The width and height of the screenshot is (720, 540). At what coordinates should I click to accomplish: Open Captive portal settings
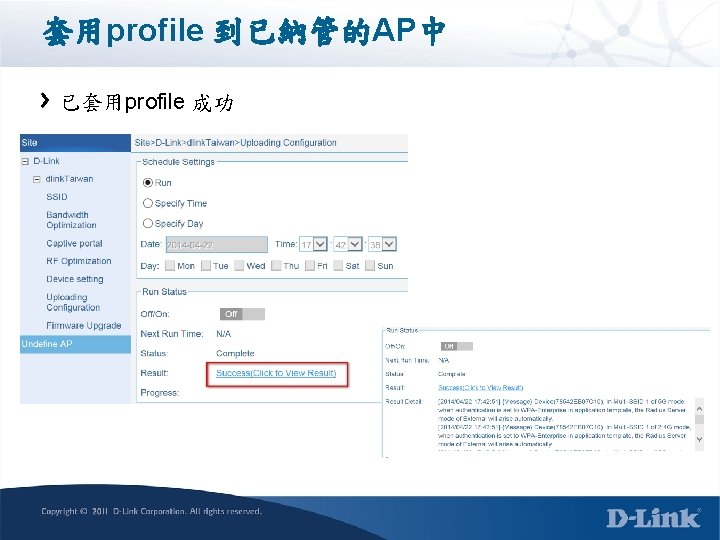74,243
